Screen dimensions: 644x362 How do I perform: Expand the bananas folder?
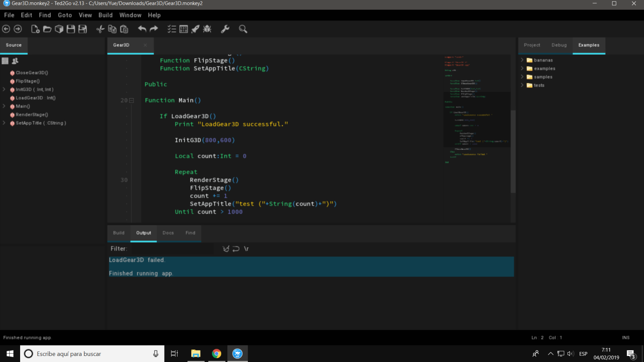pyautogui.click(x=522, y=60)
